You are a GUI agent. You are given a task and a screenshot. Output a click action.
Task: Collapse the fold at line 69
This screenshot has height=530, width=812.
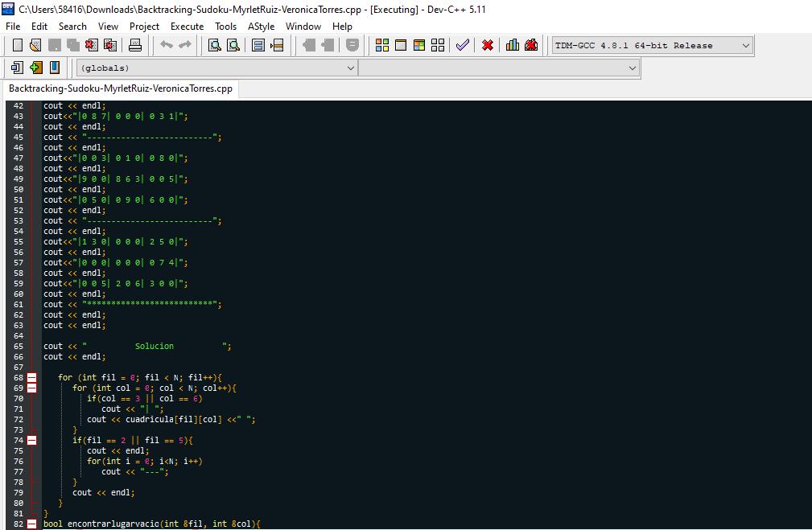click(x=31, y=388)
